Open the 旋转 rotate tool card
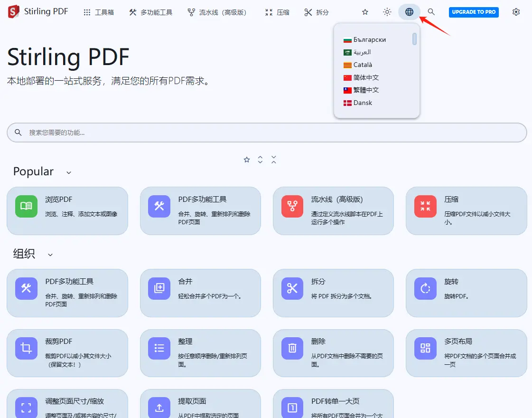The height and width of the screenshot is (418, 532). [x=466, y=293]
